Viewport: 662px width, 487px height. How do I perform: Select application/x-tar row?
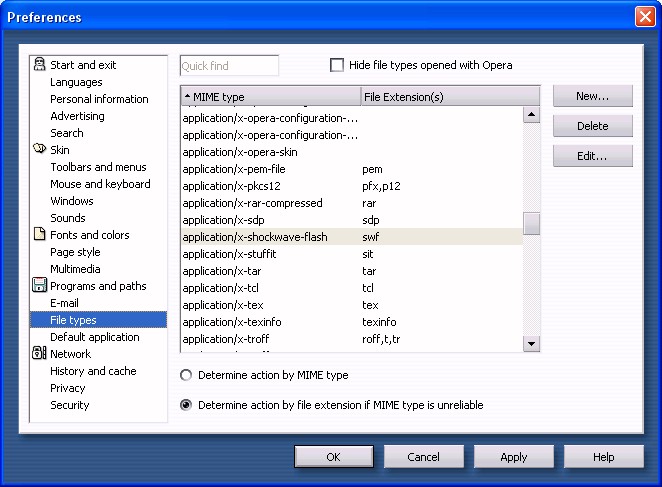352,271
